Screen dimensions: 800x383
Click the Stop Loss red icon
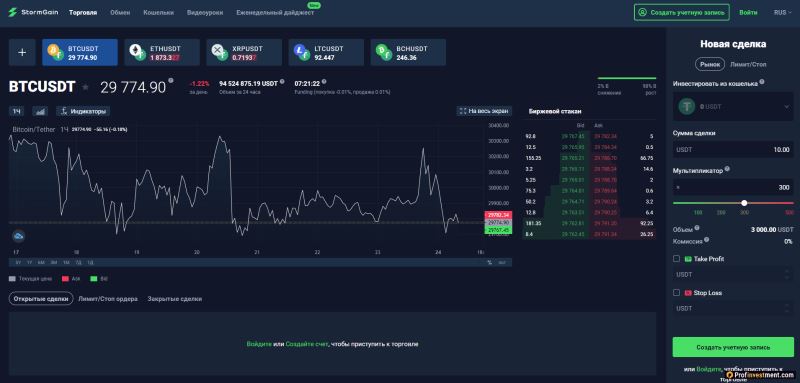pyautogui.click(x=688, y=293)
